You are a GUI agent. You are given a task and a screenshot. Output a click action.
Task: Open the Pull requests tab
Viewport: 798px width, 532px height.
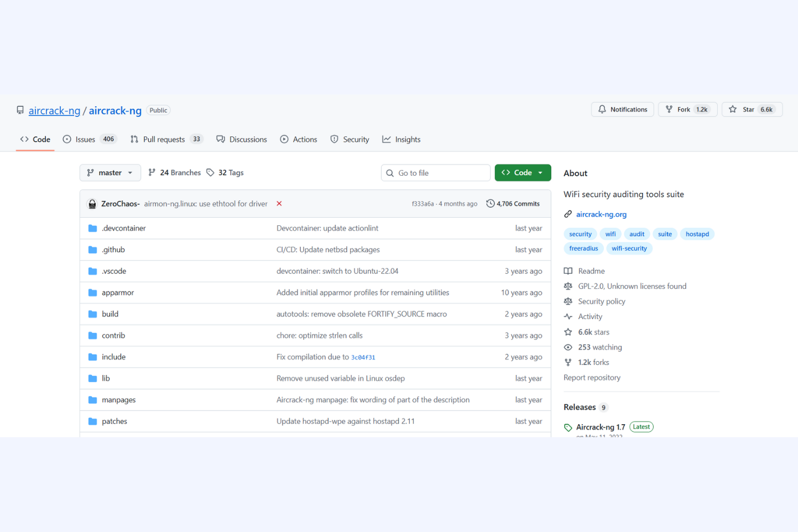pos(163,139)
